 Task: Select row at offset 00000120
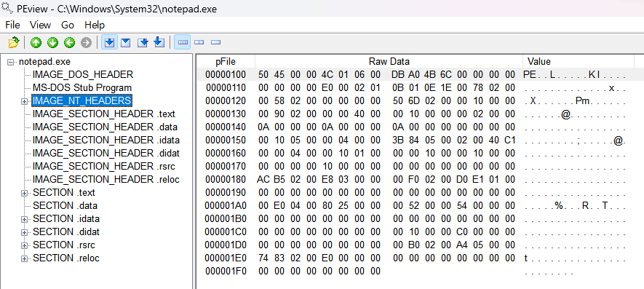pos(420,101)
